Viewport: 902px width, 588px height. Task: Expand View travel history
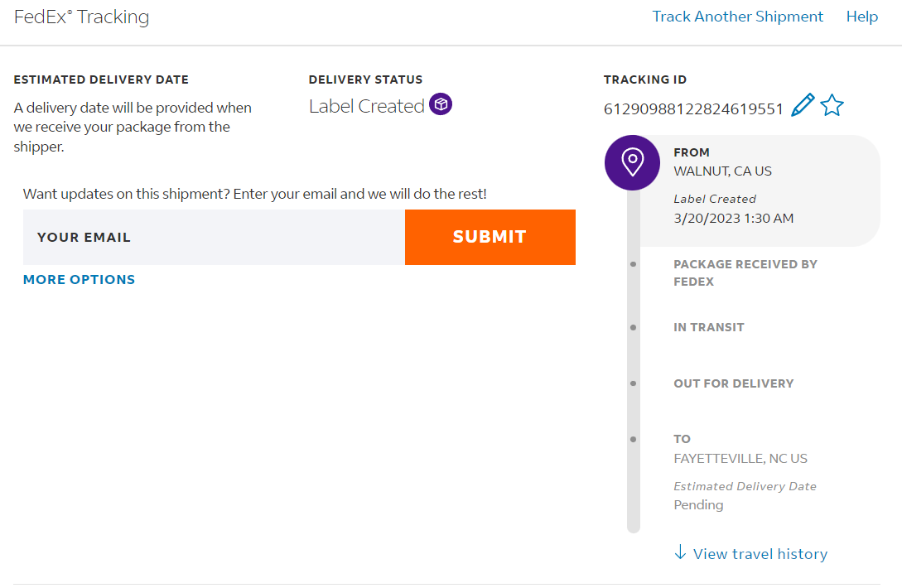click(760, 554)
